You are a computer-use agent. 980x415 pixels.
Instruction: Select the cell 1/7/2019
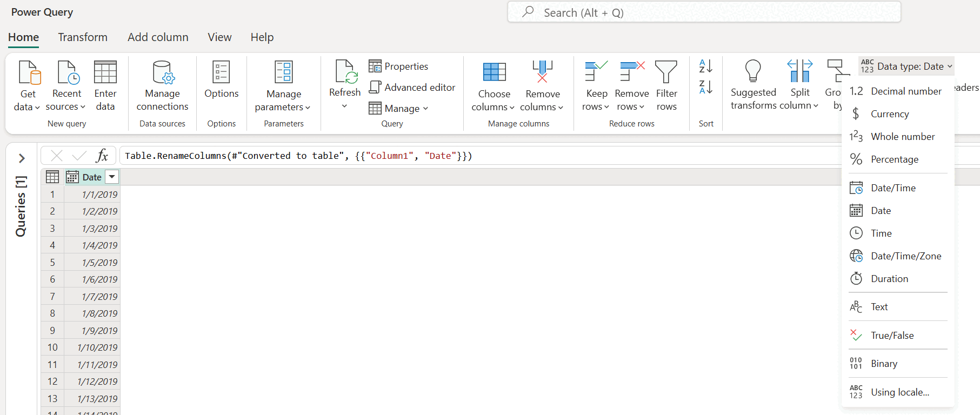tap(92, 297)
